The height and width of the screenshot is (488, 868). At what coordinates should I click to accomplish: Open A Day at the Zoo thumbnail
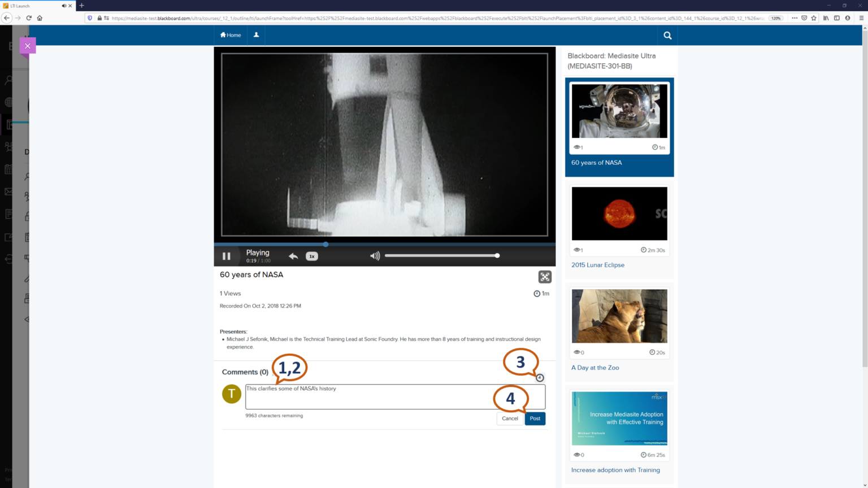click(x=619, y=316)
